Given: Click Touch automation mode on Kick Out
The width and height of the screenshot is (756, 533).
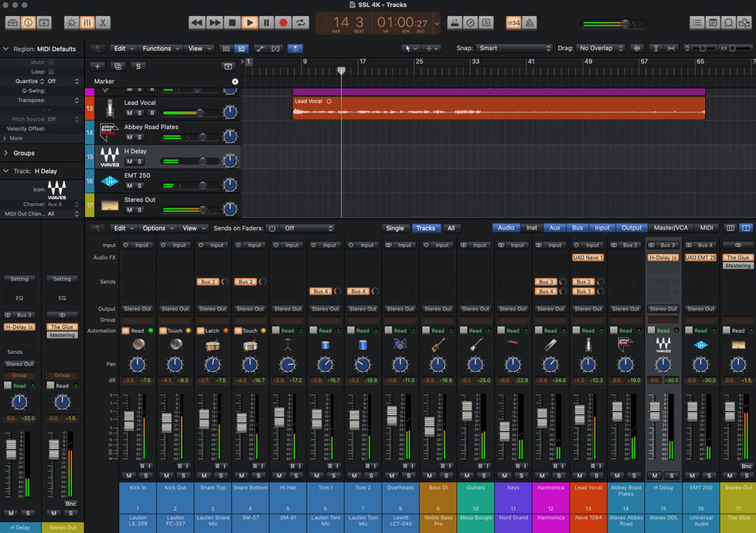Looking at the screenshot, I should [175, 331].
